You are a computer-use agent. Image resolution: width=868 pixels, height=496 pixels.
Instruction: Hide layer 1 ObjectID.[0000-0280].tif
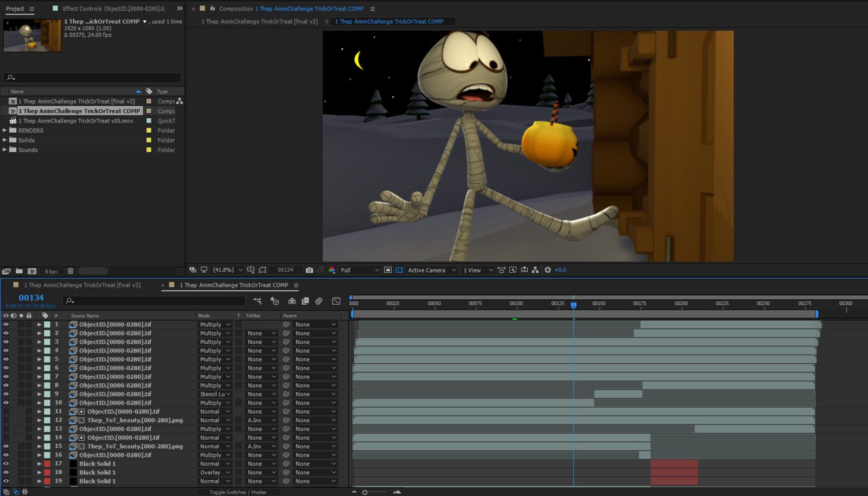tap(6, 324)
